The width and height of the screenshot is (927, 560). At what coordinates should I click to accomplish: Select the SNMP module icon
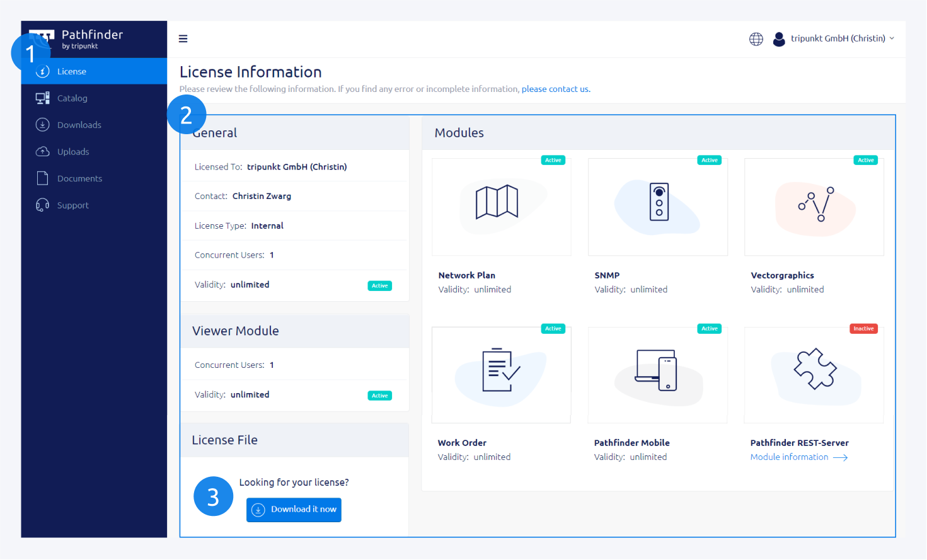[659, 202]
